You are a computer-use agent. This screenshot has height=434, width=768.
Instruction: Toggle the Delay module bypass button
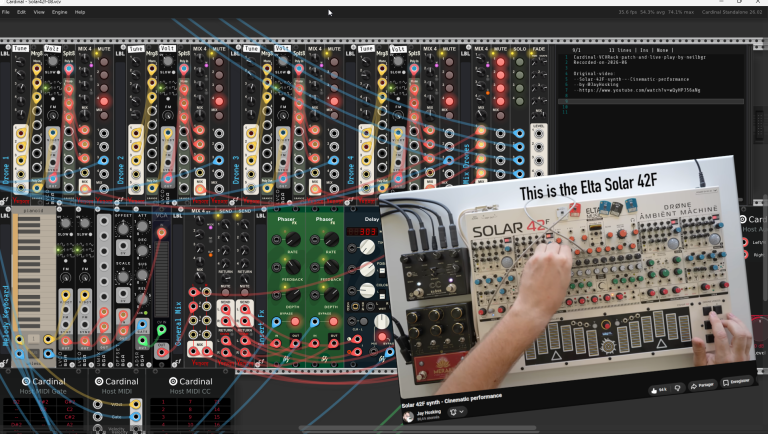[x=382, y=337]
